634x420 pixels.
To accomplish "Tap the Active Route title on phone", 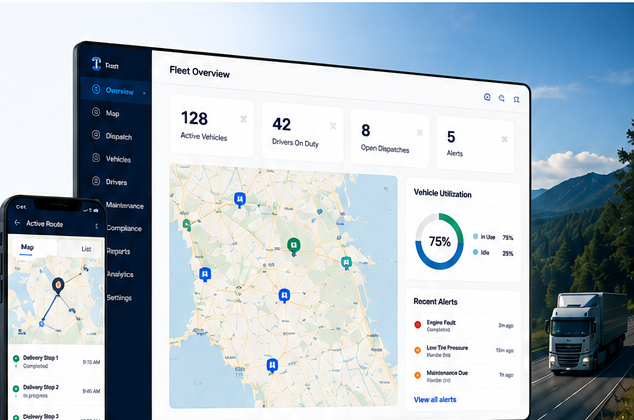I will 44,224.
